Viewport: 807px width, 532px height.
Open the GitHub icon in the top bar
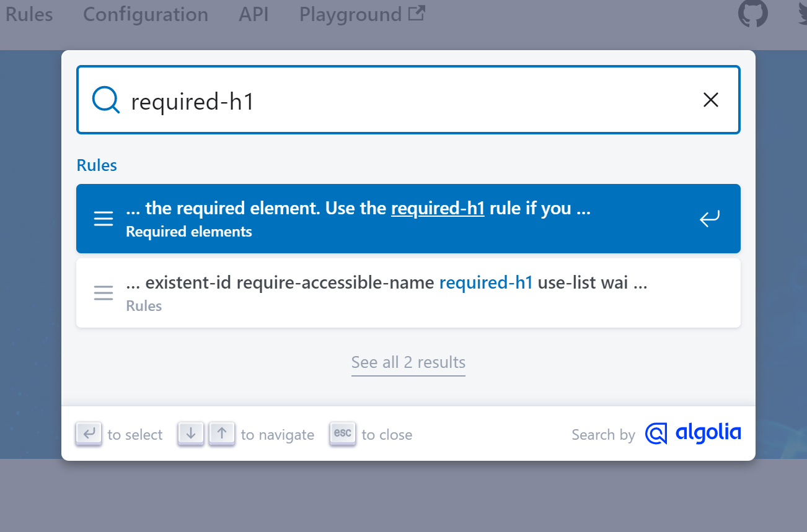click(x=753, y=13)
